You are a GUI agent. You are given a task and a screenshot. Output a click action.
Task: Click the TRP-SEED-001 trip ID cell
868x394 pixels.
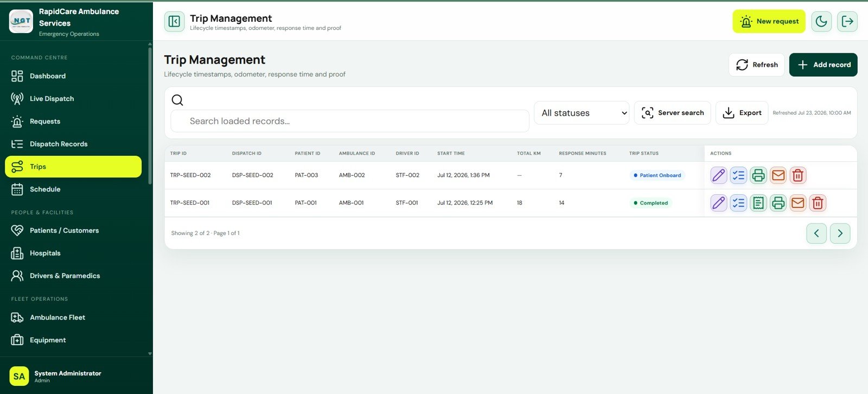[x=190, y=203]
